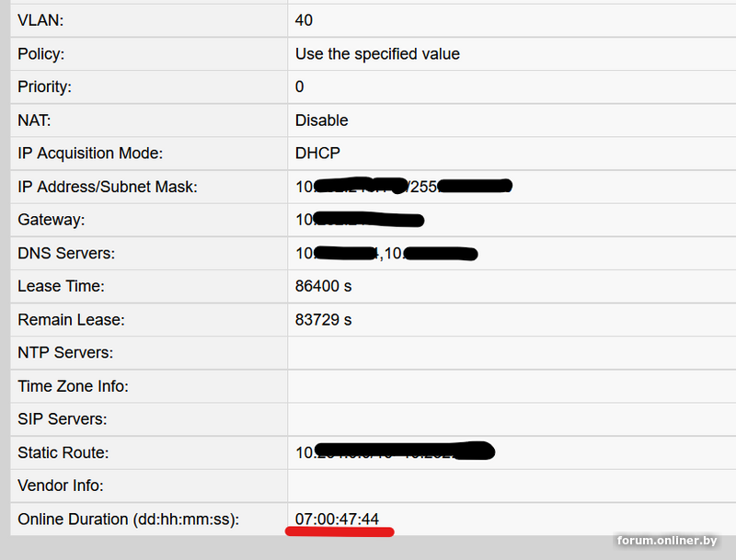Click the "Time Zone Info" label
Image resolution: width=736 pixels, height=560 pixels.
(x=73, y=386)
